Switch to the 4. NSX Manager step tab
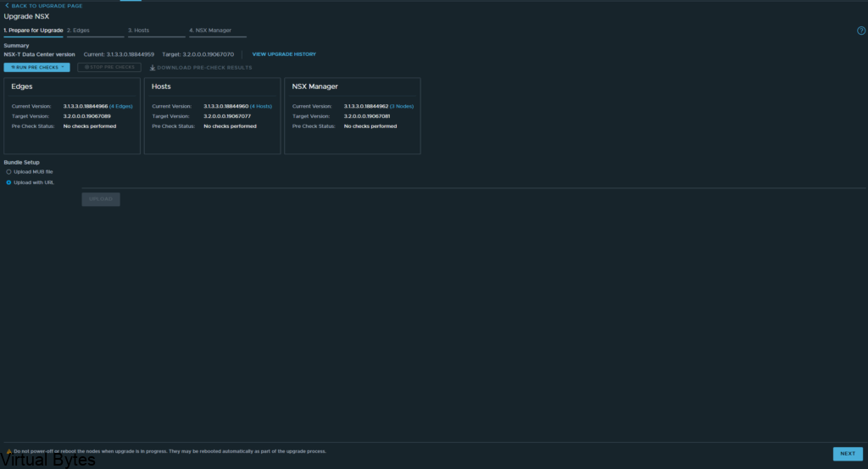The image size is (868, 469). [218, 31]
